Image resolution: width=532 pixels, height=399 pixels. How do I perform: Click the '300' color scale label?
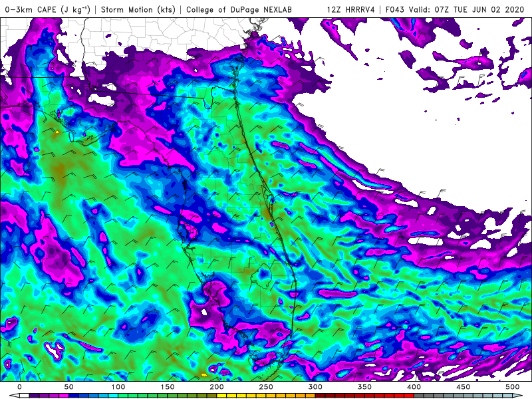tap(315, 387)
